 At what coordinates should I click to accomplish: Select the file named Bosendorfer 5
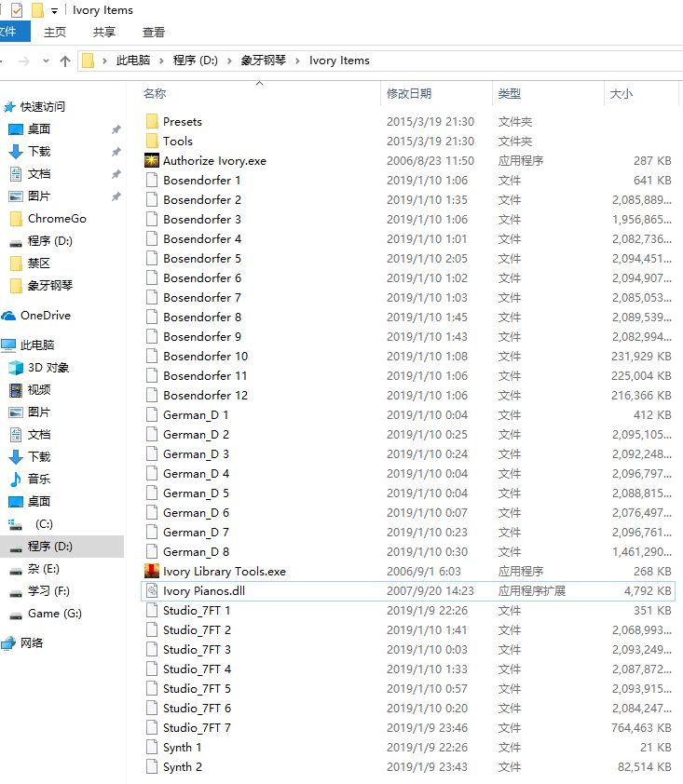point(202,259)
